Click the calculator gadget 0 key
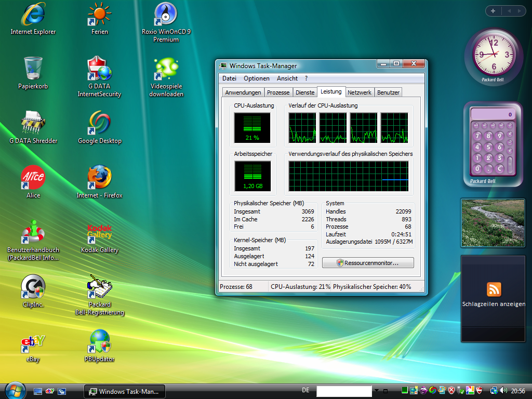Image resolution: width=532 pixels, height=399 pixels. (x=477, y=168)
